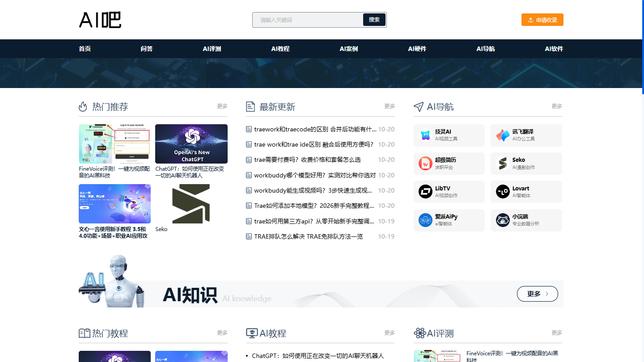644x362 pixels.
Task: Open 更多 link for 热门教程
Action: tap(222, 333)
